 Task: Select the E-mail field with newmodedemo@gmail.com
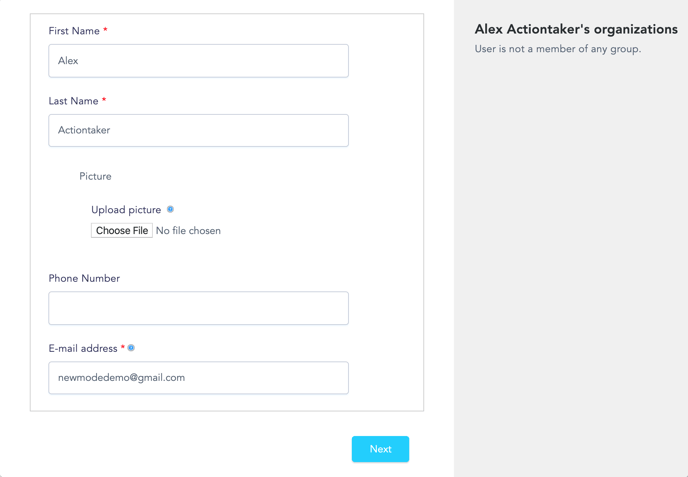198,378
